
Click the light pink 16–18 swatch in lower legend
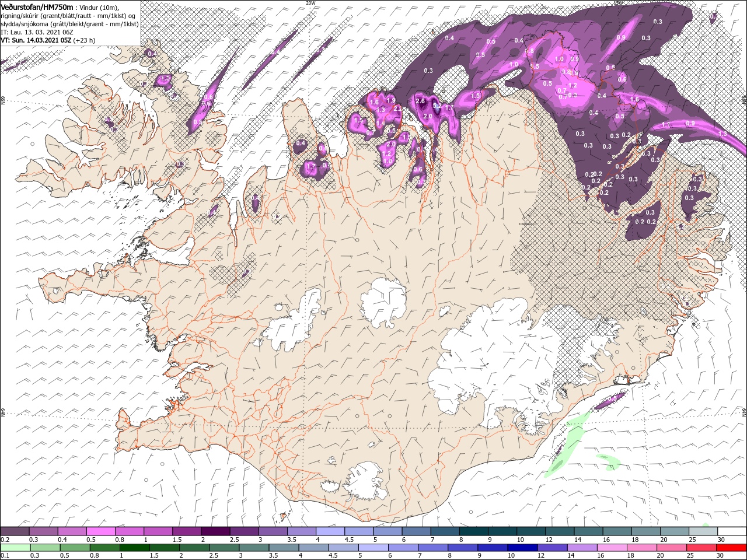point(612,548)
